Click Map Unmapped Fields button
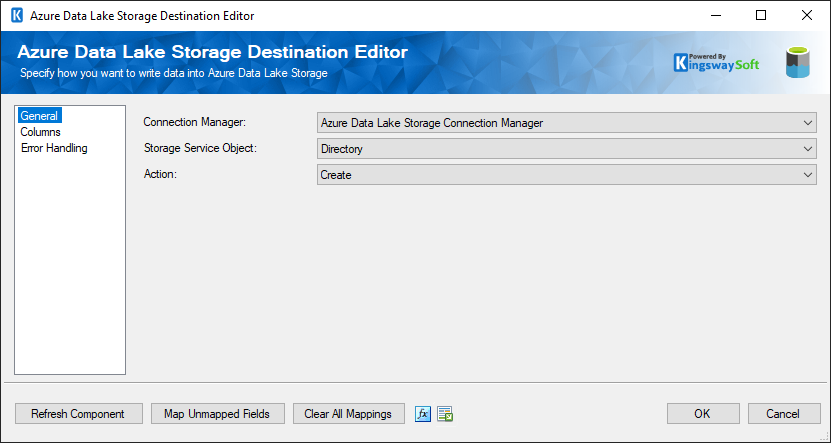This screenshot has height=443, width=831. (x=217, y=414)
